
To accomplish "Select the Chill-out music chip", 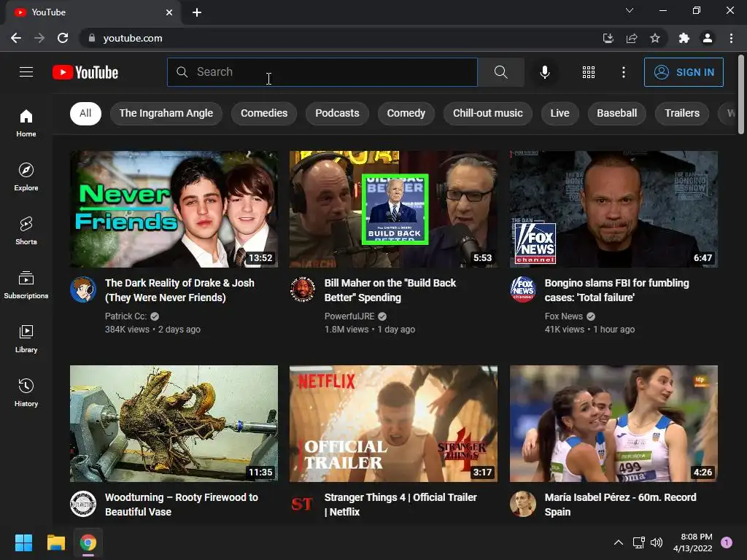I will coord(488,113).
